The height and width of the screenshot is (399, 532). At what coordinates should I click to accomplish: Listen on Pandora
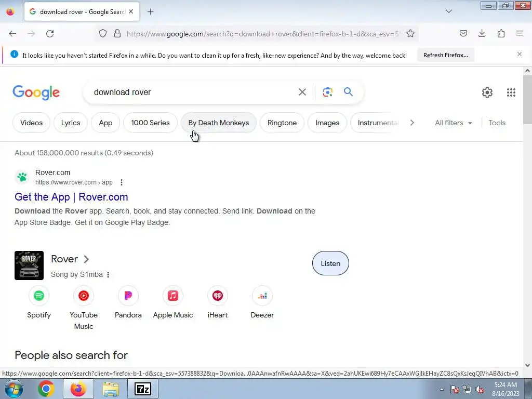click(128, 302)
